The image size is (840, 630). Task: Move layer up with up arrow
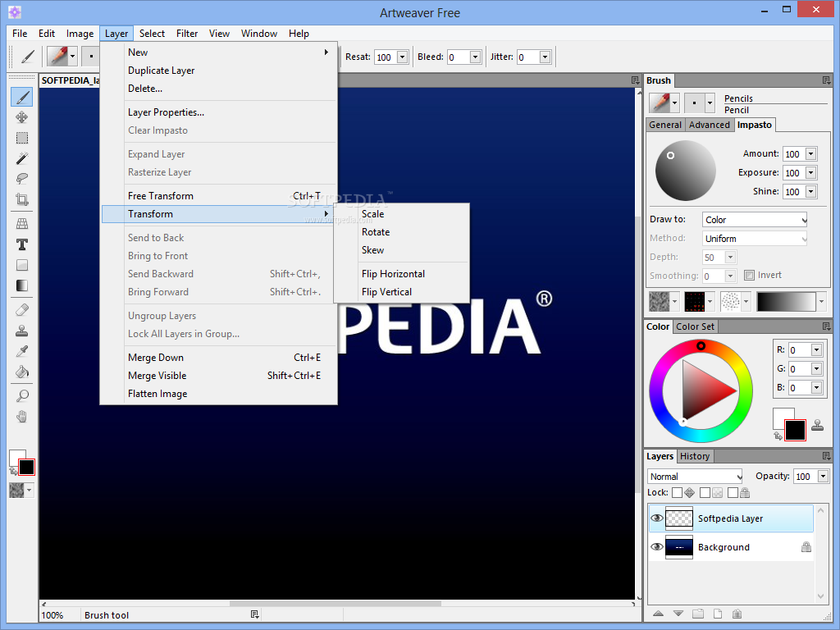[659, 614]
